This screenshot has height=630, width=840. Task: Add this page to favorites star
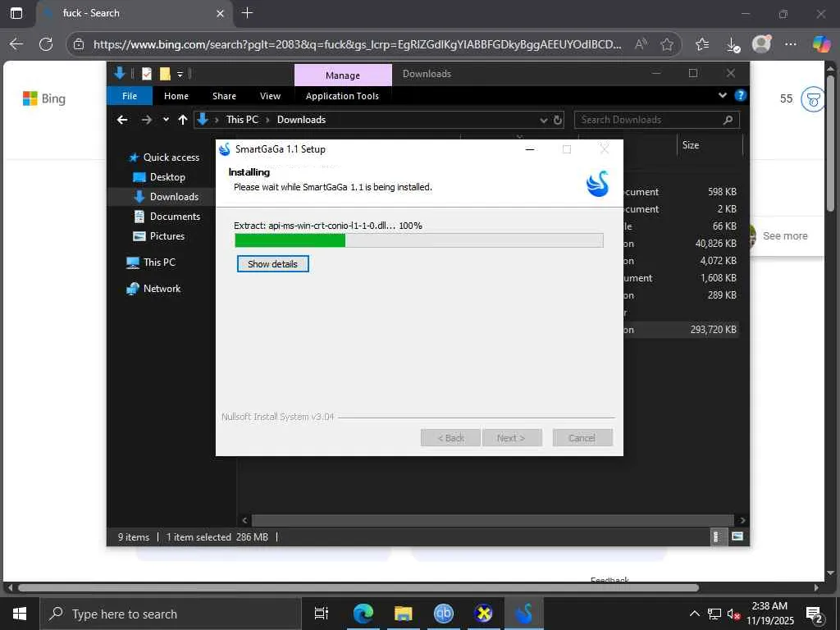pos(666,44)
